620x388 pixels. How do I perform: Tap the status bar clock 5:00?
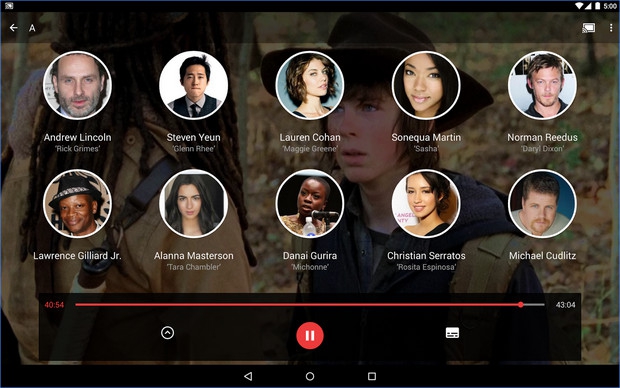610,6
